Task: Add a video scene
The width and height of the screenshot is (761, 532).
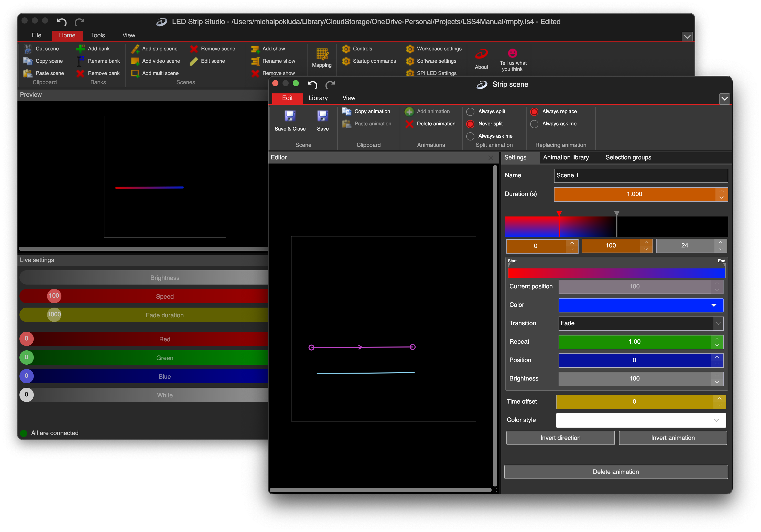Action: (x=156, y=61)
